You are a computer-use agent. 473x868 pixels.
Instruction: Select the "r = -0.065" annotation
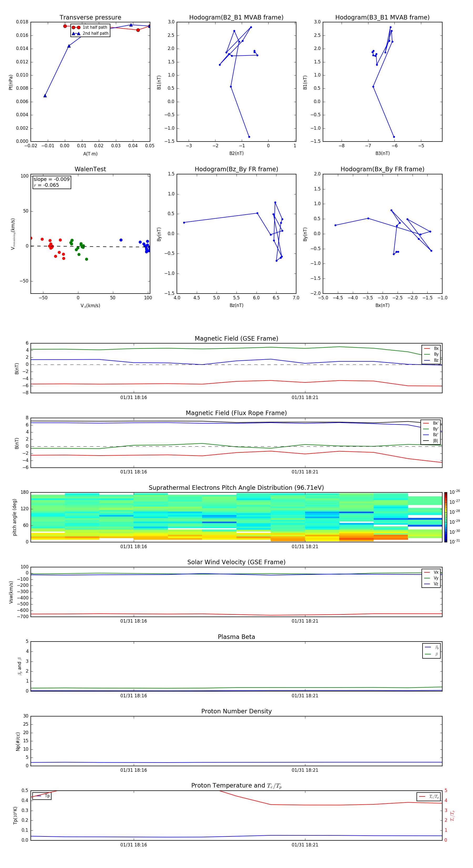47,185
